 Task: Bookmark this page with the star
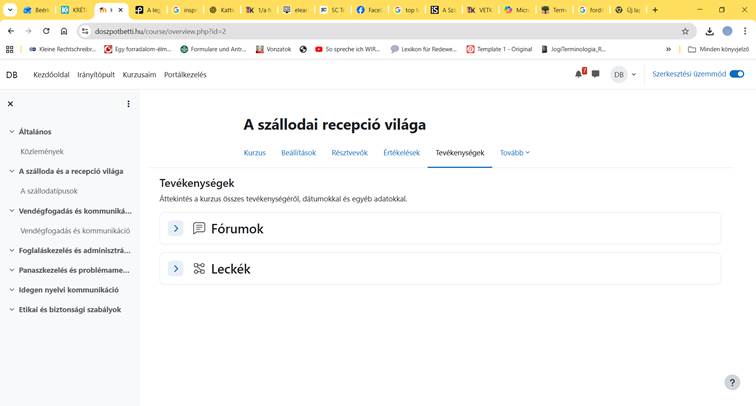tap(685, 31)
